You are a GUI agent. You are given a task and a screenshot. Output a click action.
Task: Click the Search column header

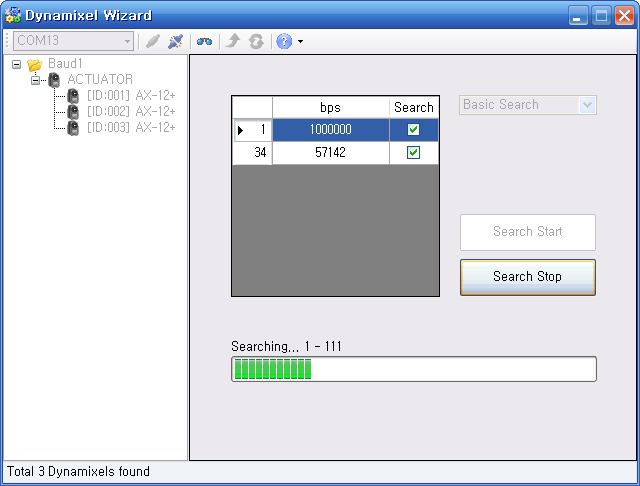[x=414, y=108]
